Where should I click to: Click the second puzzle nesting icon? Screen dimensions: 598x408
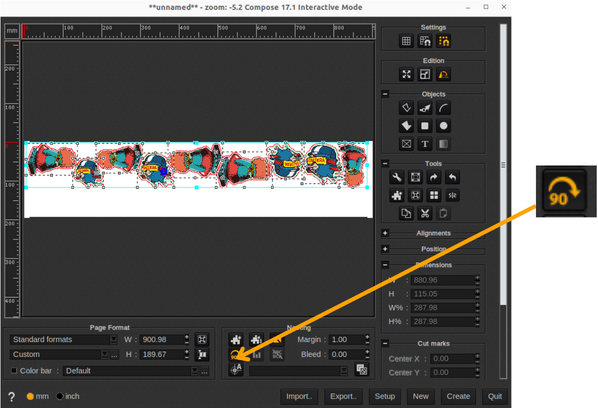point(257,339)
